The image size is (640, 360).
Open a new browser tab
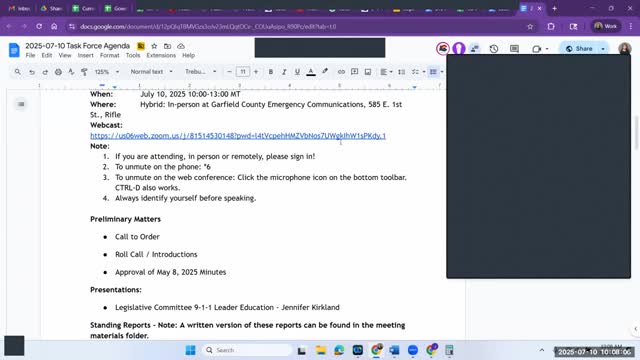(x=554, y=8)
